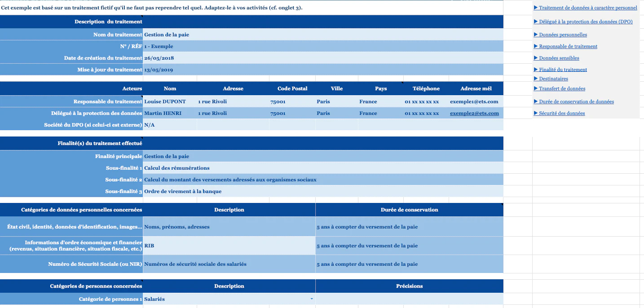Follow the Données personnelles link
This screenshot has height=308, width=644.
point(560,35)
